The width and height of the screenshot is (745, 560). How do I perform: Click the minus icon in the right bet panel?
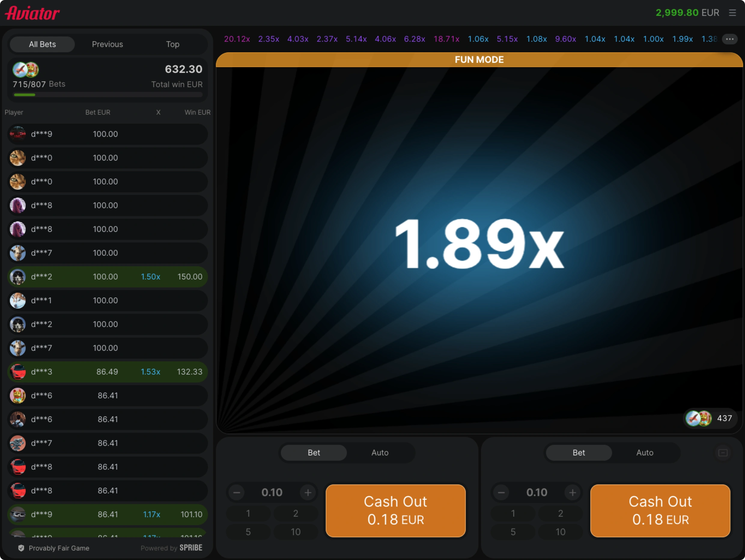pos(501,493)
